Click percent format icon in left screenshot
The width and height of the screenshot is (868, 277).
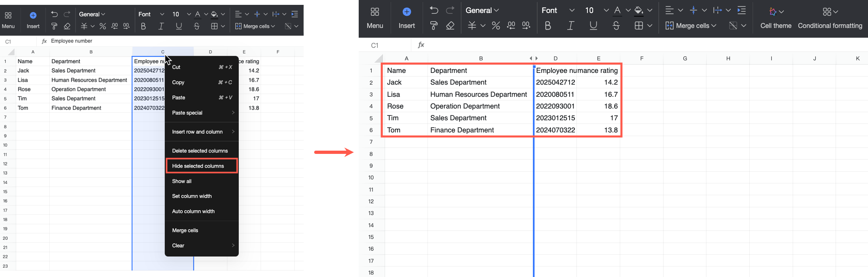click(103, 26)
